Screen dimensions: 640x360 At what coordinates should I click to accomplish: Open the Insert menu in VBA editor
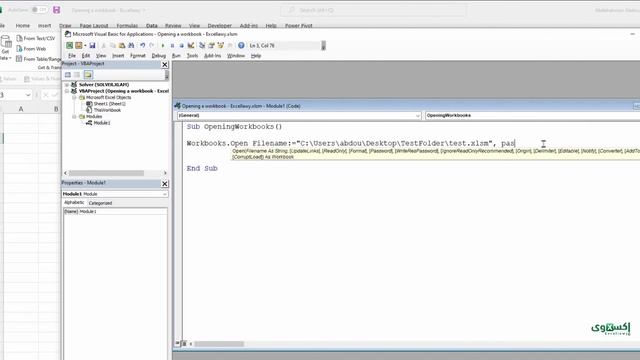[x=118, y=56]
